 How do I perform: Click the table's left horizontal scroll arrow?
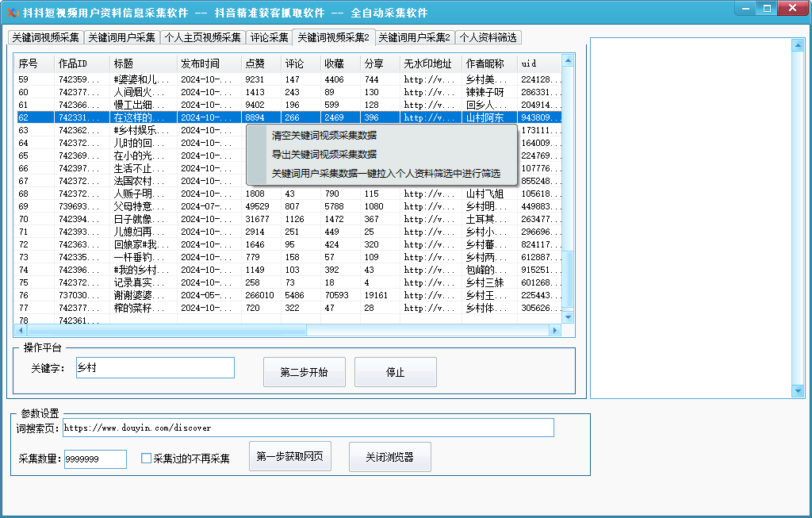21,331
